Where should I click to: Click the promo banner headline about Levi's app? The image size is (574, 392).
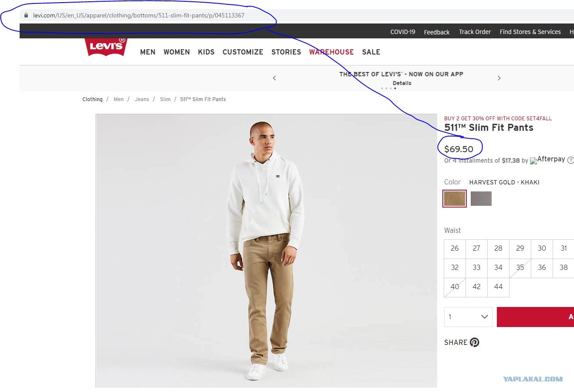click(x=401, y=74)
